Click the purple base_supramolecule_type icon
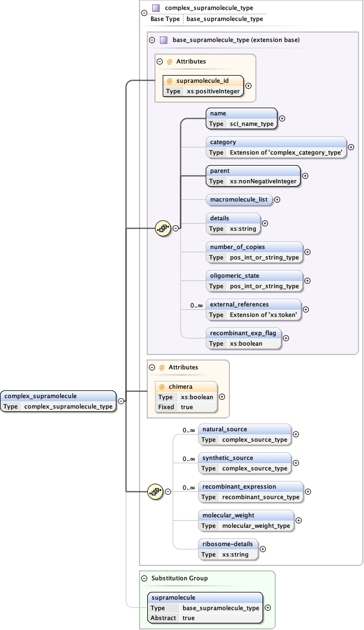 point(163,40)
